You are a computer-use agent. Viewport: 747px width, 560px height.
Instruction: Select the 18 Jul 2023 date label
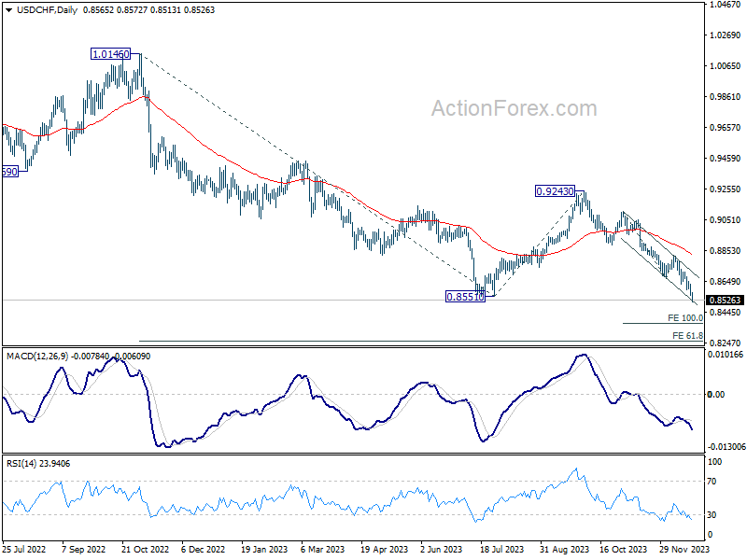click(502, 549)
